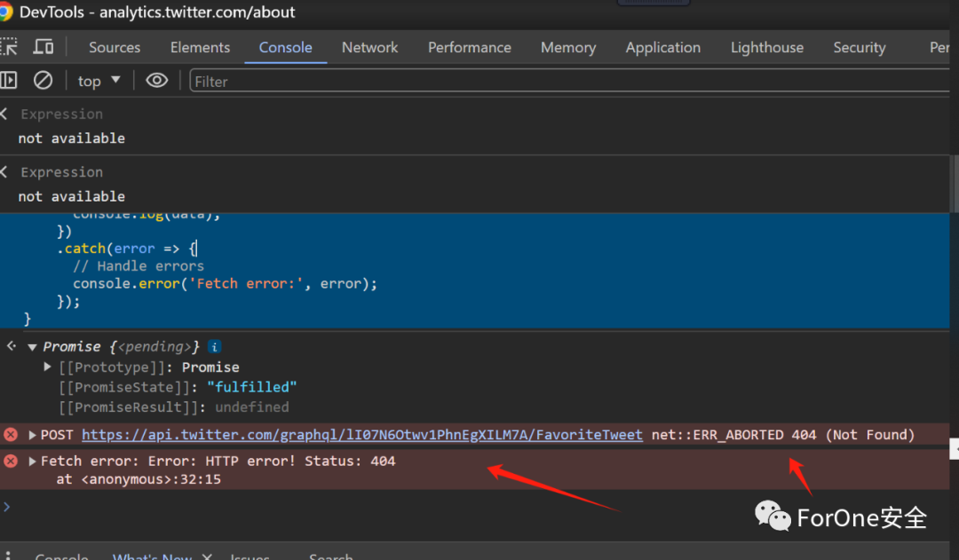Remove the second live Expression with X
959x560 pixels.
tap(4, 172)
